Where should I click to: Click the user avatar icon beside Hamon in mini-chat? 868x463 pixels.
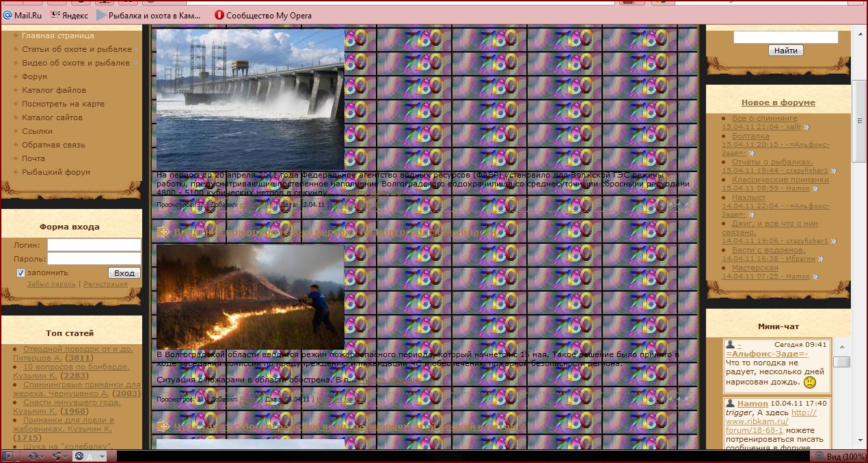(x=731, y=404)
